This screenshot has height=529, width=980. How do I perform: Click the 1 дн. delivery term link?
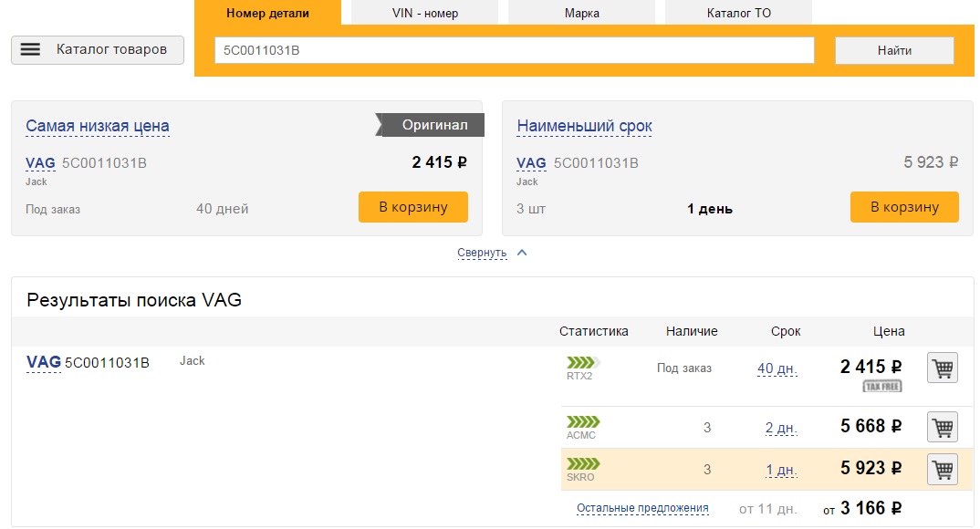[x=781, y=470]
